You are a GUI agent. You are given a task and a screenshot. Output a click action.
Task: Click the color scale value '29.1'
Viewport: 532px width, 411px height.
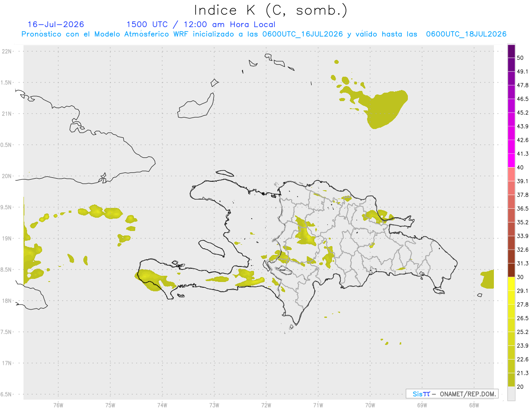(523, 291)
